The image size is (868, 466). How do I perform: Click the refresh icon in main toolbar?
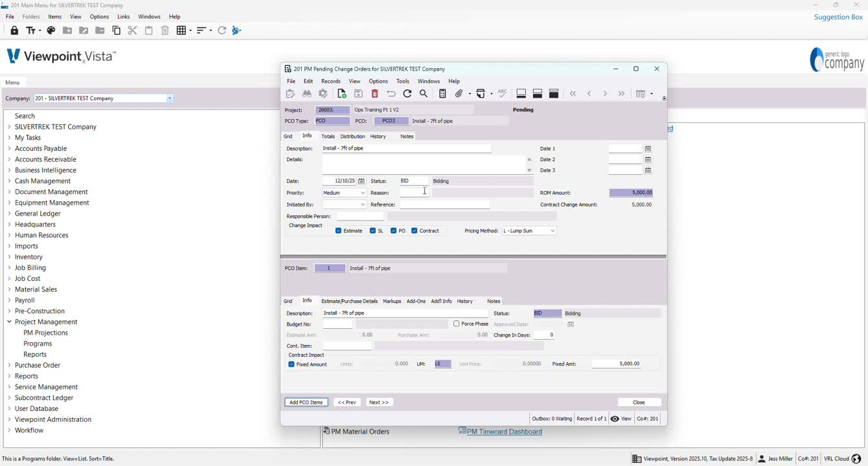(222, 30)
